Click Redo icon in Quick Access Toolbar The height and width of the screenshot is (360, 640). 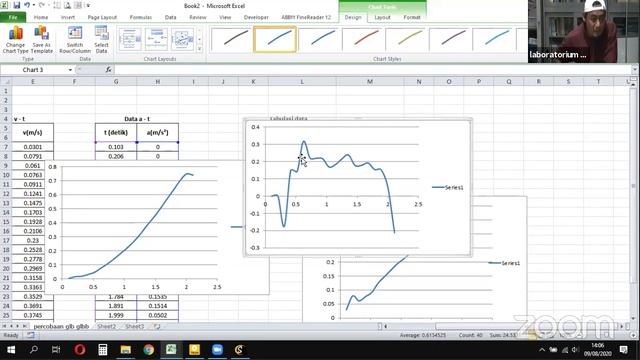[42, 5]
